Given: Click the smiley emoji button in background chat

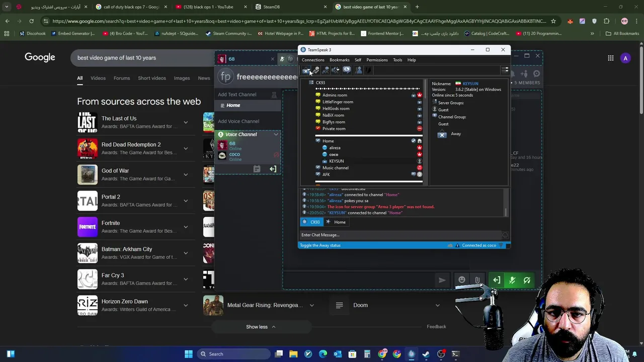Looking at the screenshot, I should pos(462,280).
